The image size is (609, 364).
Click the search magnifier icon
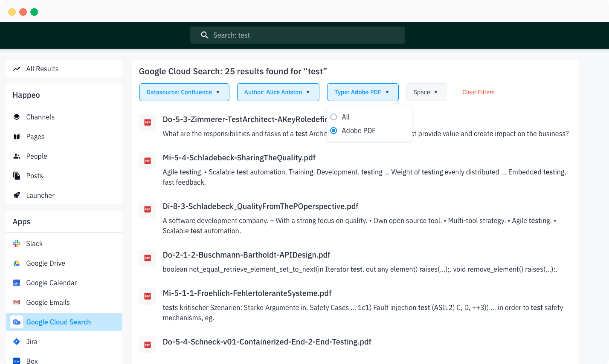[x=204, y=35]
